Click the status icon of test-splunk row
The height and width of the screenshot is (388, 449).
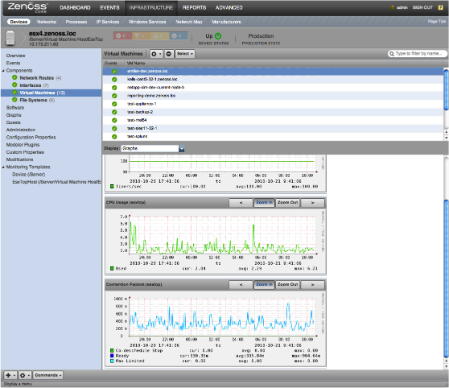click(x=114, y=137)
